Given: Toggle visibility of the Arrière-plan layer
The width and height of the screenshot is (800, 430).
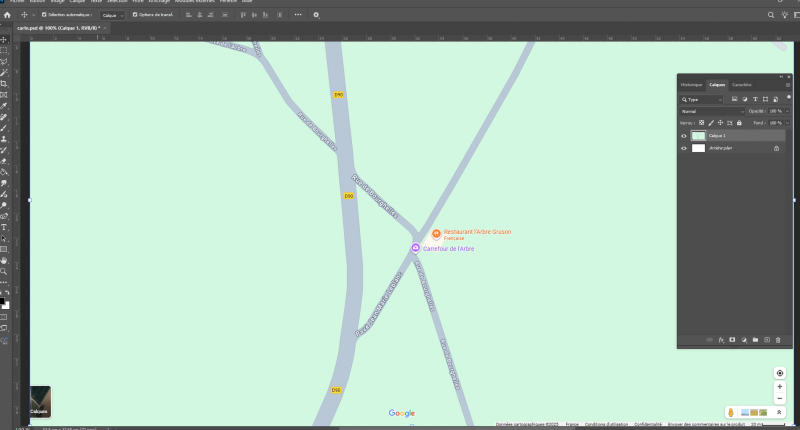Looking at the screenshot, I should (684, 148).
